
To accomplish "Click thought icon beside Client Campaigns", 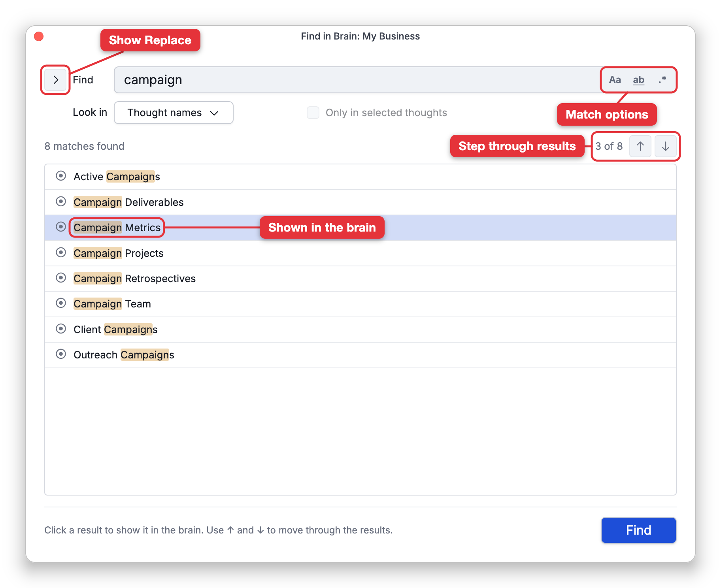I will tap(61, 329).
